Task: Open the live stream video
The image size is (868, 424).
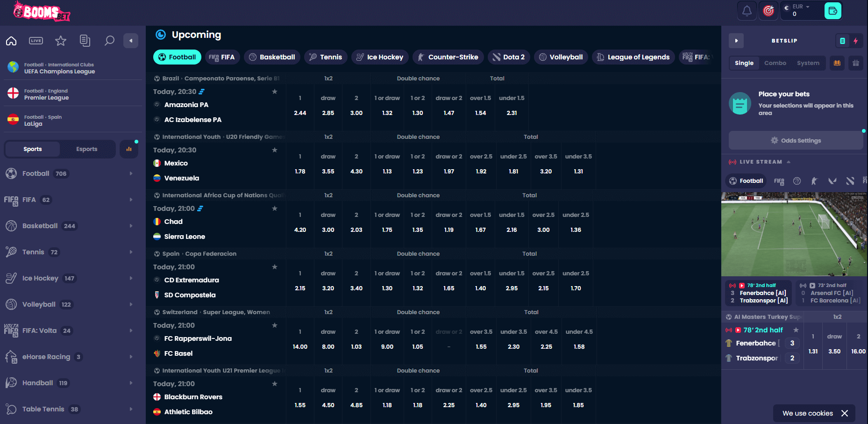Action: 794,234
